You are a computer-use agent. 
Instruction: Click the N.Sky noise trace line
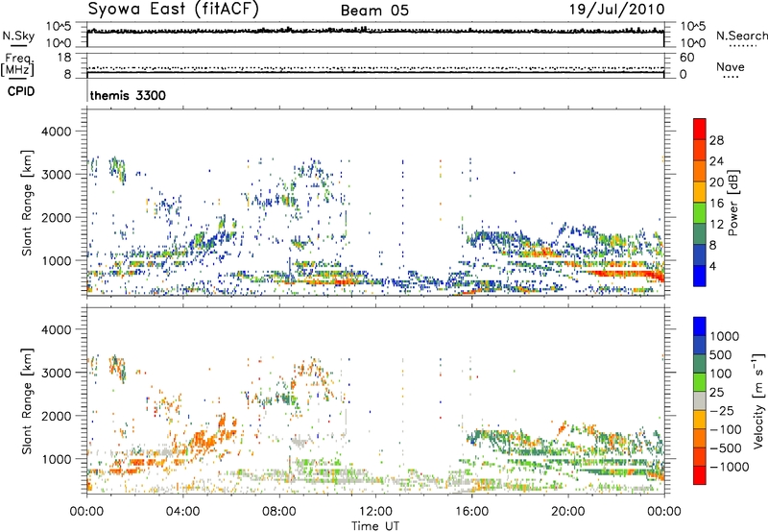375,31
